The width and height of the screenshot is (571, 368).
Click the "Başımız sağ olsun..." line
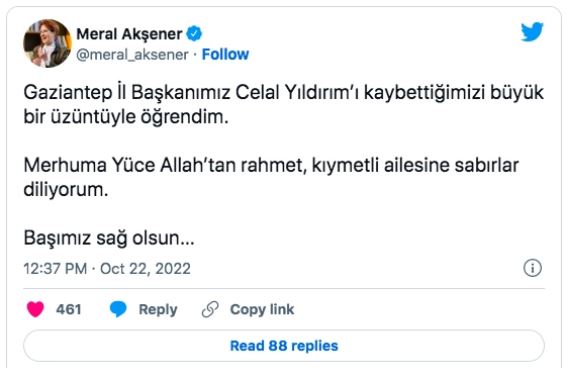[109, 238]
